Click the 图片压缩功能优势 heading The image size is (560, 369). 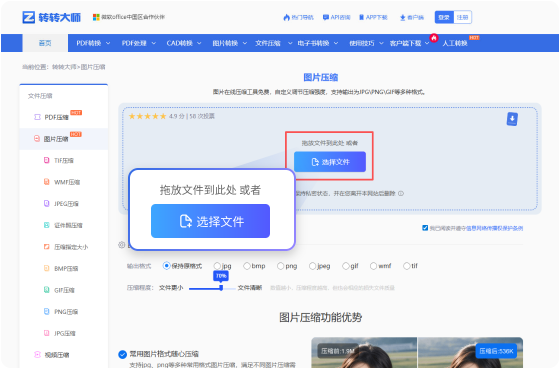tap(320, 317)
